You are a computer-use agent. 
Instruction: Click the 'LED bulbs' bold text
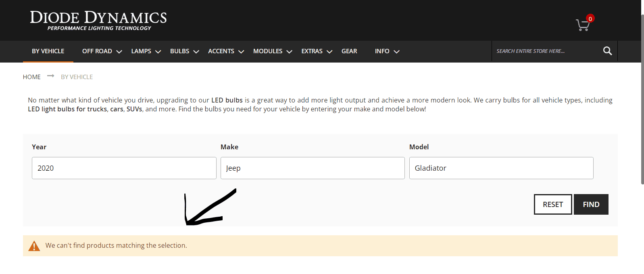227,100
